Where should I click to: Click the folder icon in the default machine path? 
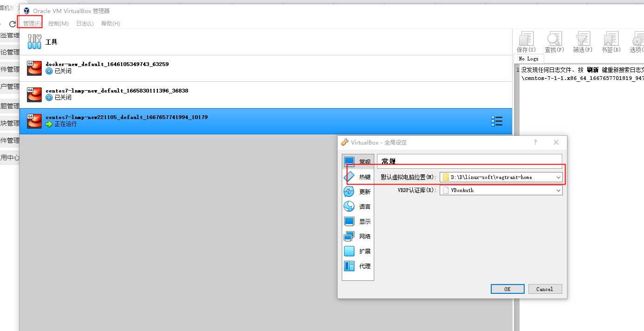point(446,177)
